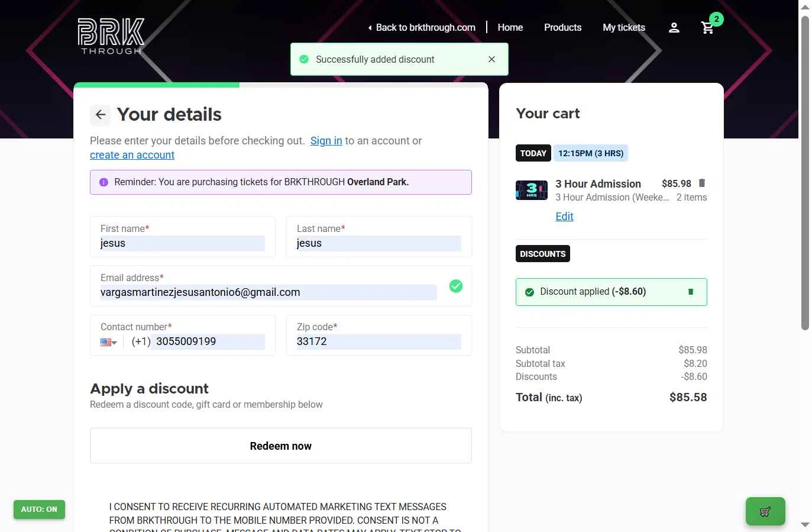Click the Subtotal tax $8.20 value

point(695,363)
